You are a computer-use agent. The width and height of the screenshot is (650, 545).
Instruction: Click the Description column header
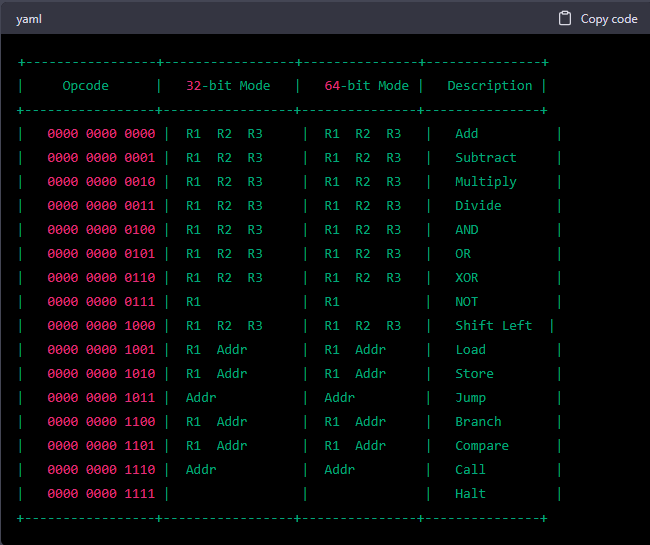pyautogui.click(x=489, y=86)
